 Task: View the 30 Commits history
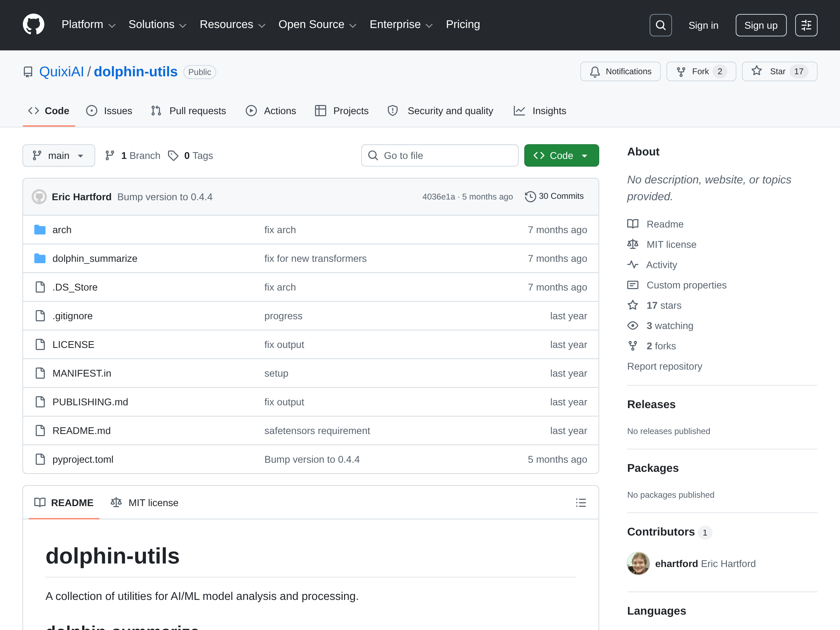(554, 196)
